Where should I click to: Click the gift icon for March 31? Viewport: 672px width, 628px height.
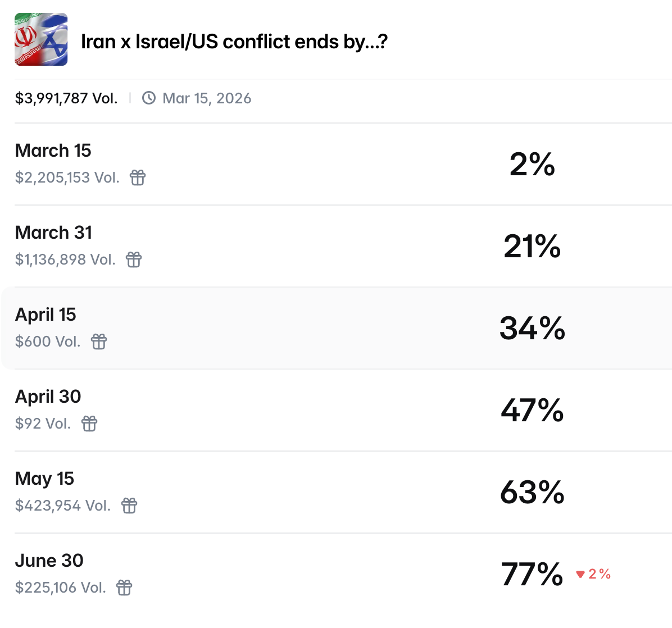(x=134, y=260)
